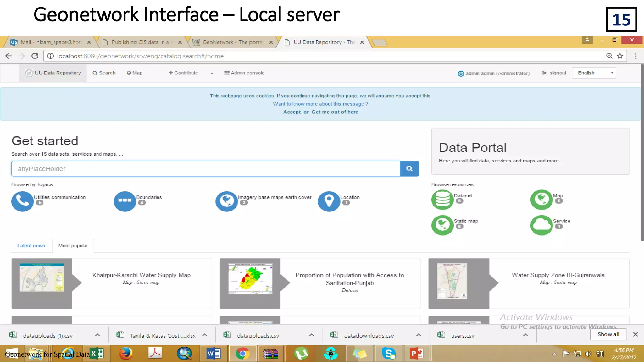644x362 pixels.
Task: Click Get me out of here link
Action: click(x=335, y=112)
